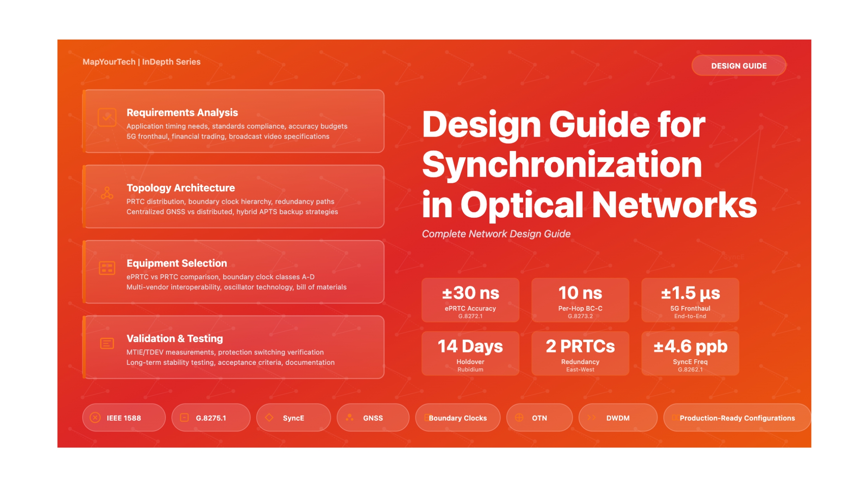Click the square icon in G.8275.1 tag
868x488 pixels.
point(184,418)
